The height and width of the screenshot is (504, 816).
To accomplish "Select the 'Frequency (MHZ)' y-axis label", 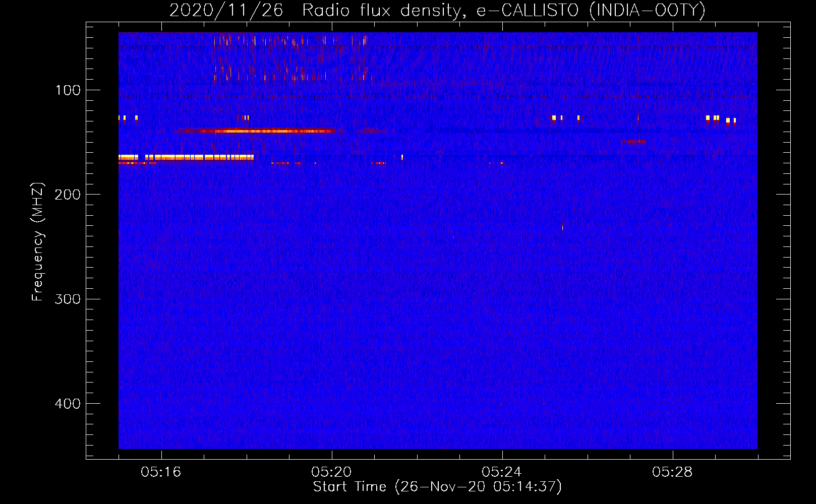I will click(x=38, y=242).
